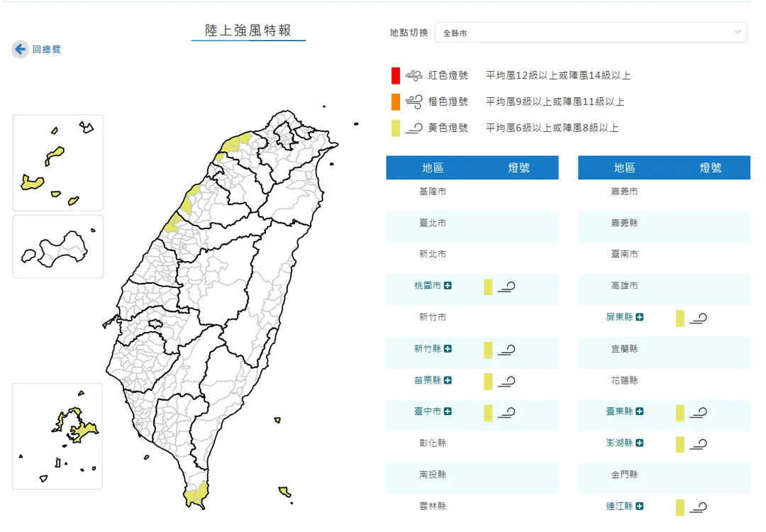Click the 臺中市 region link
Image resolution: width=766 pixels, height=532 pixels.
point(428,411)
